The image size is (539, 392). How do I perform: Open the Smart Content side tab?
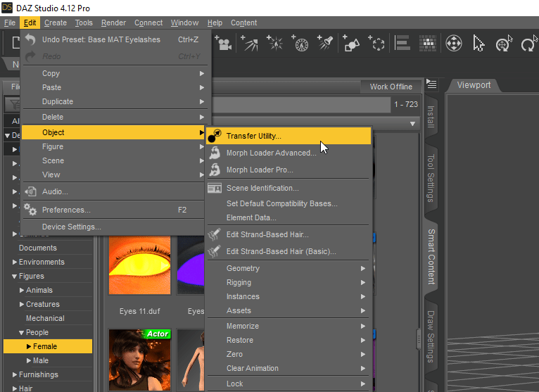coord(431,256)
